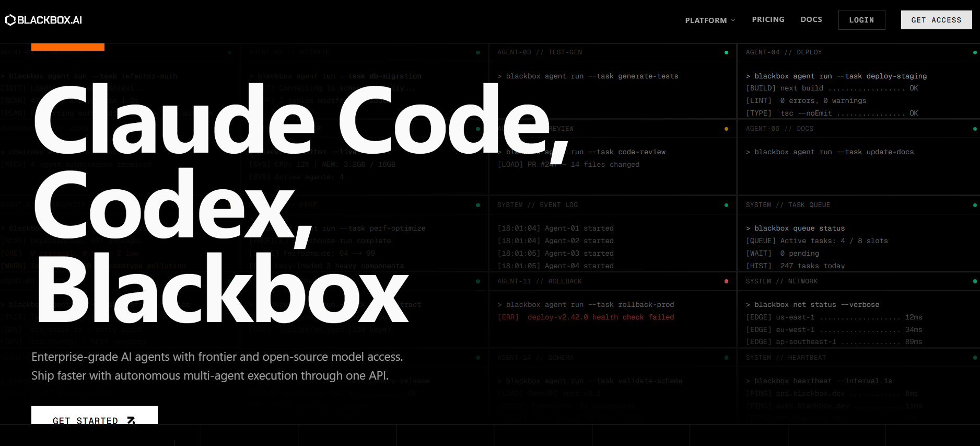Click the red status dot of AGENT-11 ROLLBACK
980x446 pixels.
click(726, 281)
